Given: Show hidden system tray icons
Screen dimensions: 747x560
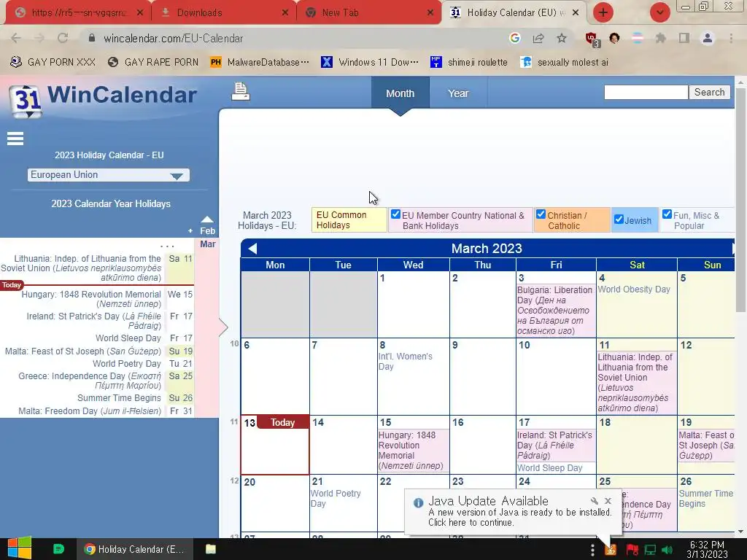Looking at the screenshot, I should 592,550.
